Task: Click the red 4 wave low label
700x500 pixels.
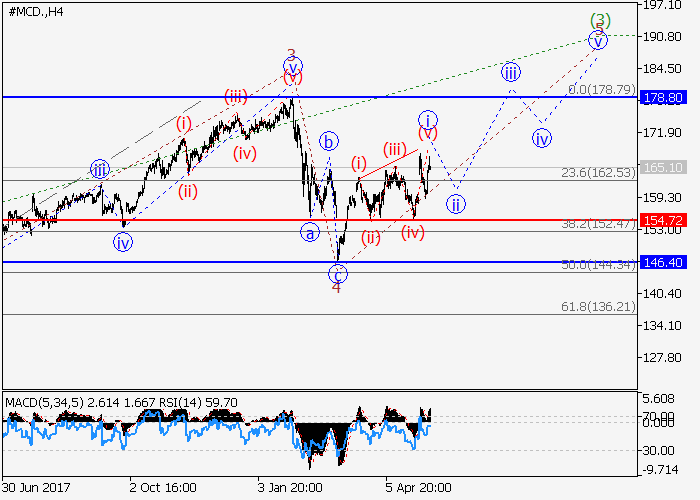Action: tap(337, 287)
